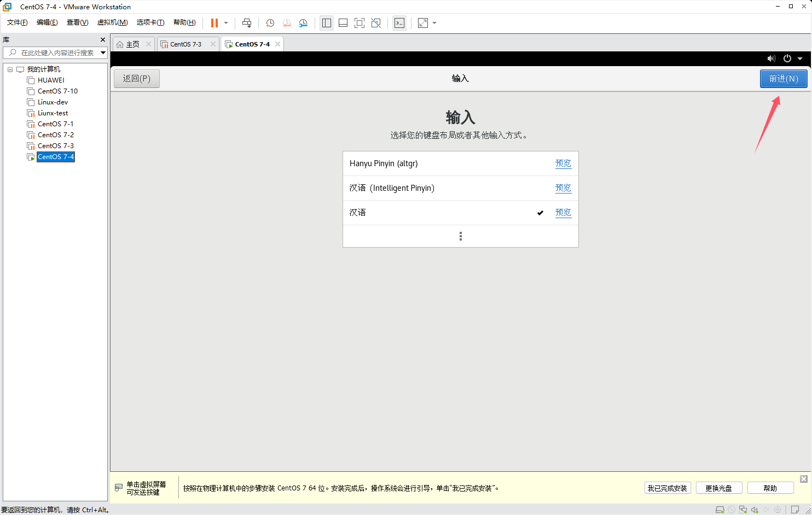Click the Unity mode toolbar icon
The height and width of the screenshot is (515, 812).
[x=376, y=23]
